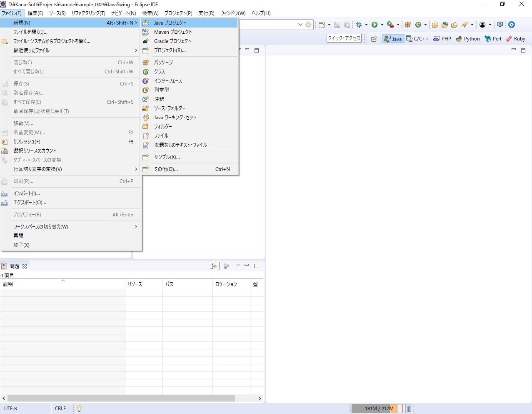532x414 pixels.
Task: Click the green Run button icon
Action: [375, 25]
